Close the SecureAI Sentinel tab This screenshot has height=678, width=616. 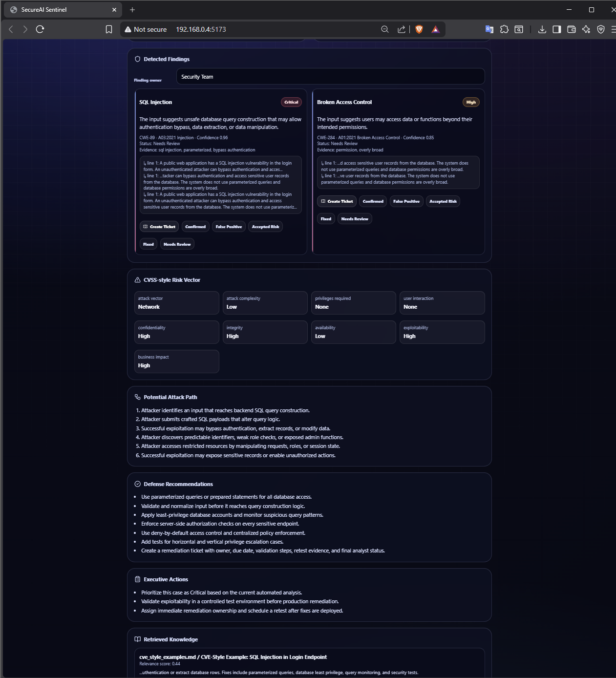tap(114, 9)
